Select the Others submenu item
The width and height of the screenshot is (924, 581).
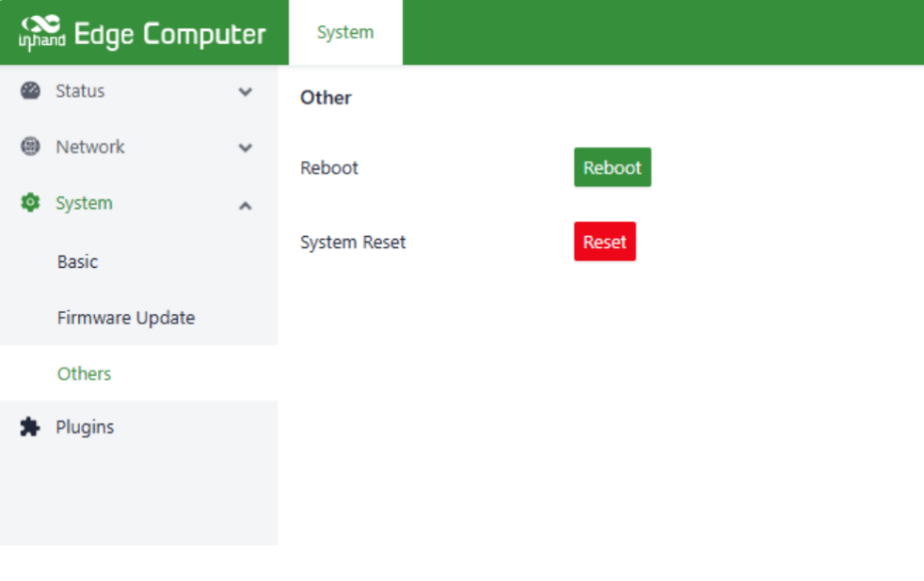[x=84, y=374]
